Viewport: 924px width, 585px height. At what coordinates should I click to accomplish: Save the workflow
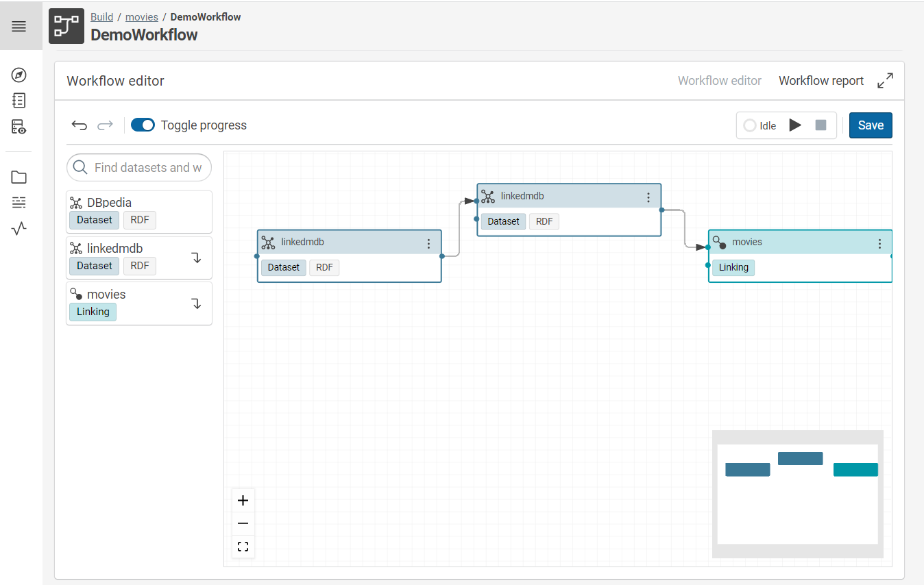[871, 125]
